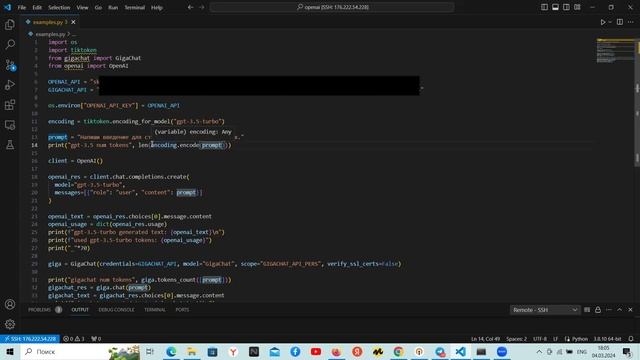640x360 pixels.
Task: Open YouTube from the taskbar
Action: [316, 351]
